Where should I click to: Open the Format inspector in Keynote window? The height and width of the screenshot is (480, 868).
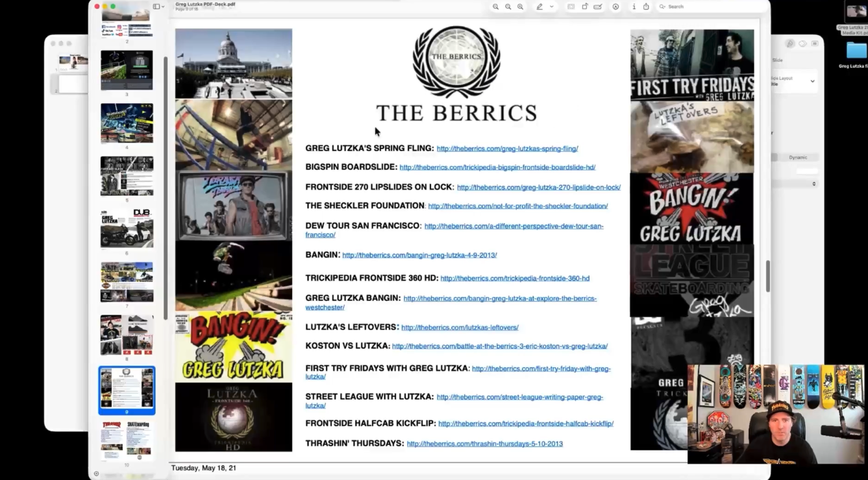coord(790,43)
